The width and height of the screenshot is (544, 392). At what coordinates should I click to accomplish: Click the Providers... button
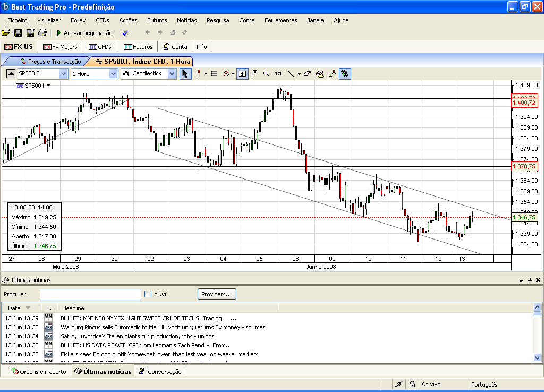pos(217,294)
